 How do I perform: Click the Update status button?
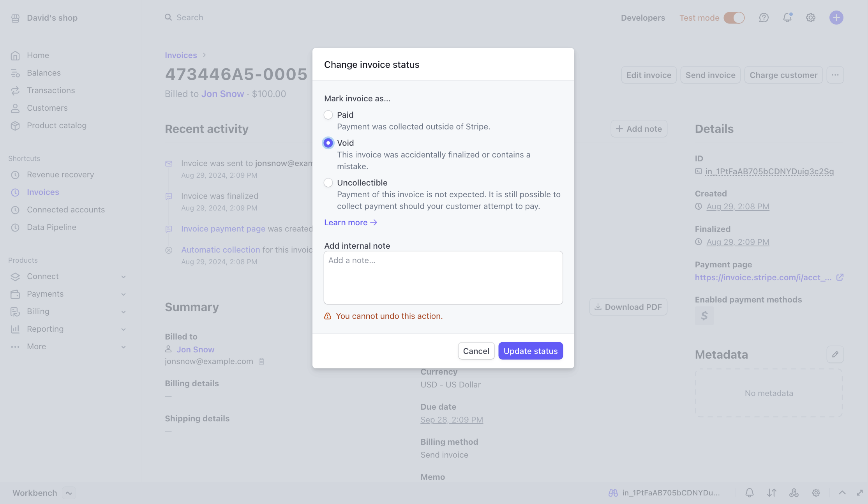pos(530,351)
